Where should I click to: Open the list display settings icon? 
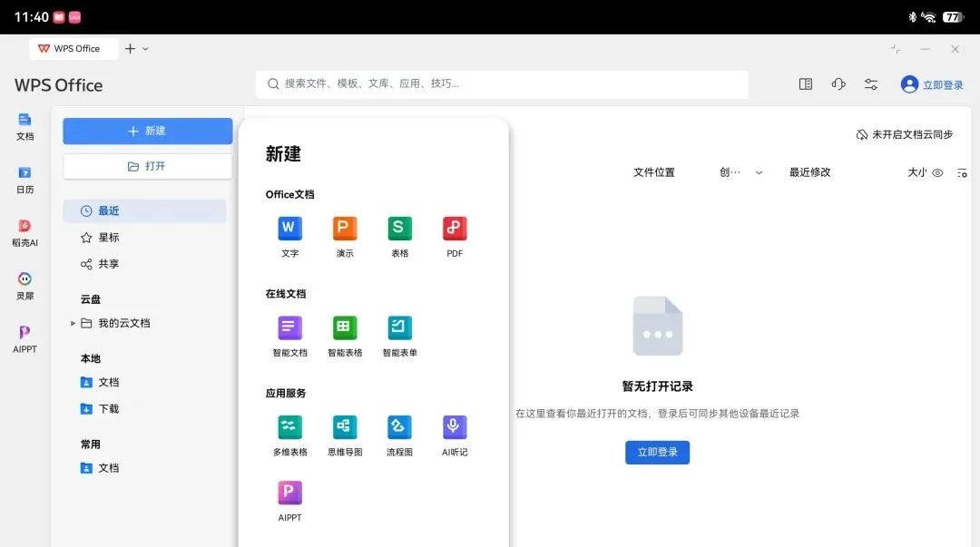click(962, 172)
